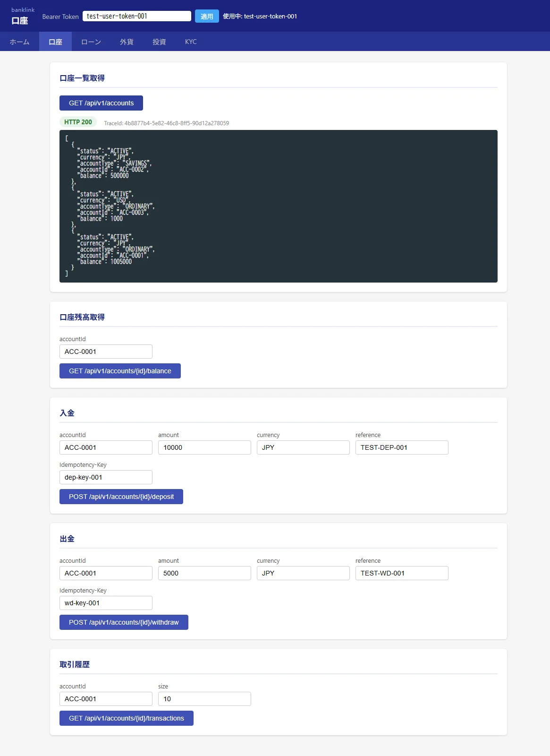Viewport: 550px width, 756px height.
Task: Submit POST accounts withdraw request
Action: 124,622
